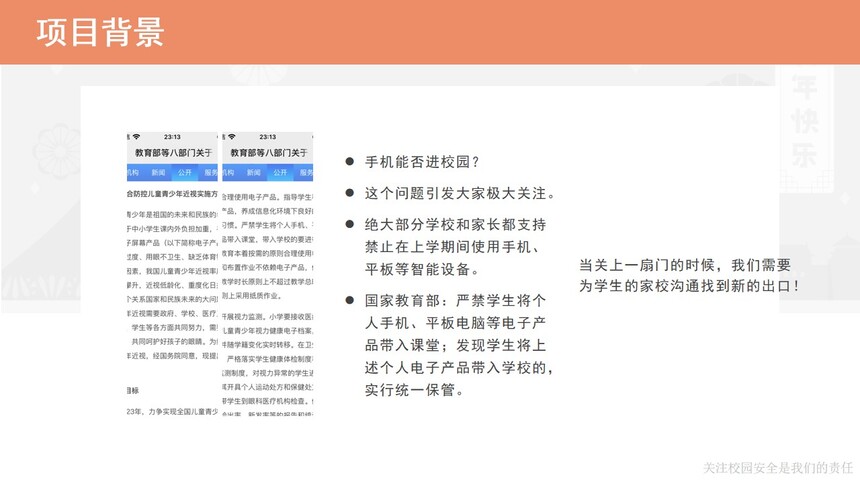Select the 服务 tab in right phone screenshot
Viewport: 860px width, 484px height.
point(305,173)
